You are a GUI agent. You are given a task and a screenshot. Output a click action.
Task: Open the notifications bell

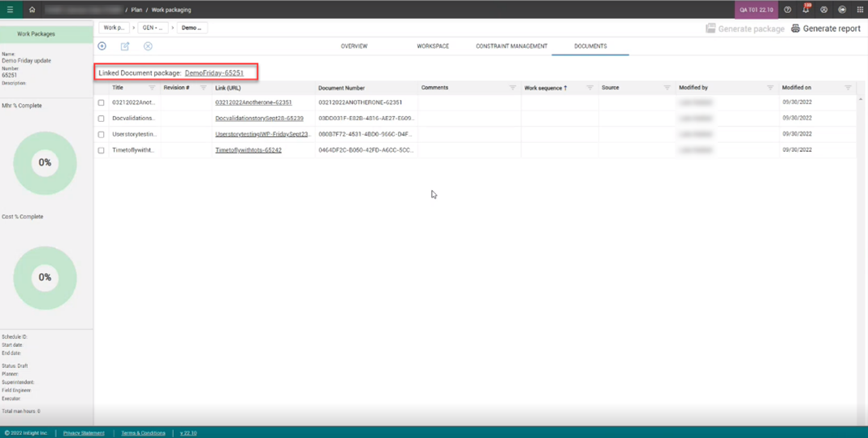click(x=805, y=10)
